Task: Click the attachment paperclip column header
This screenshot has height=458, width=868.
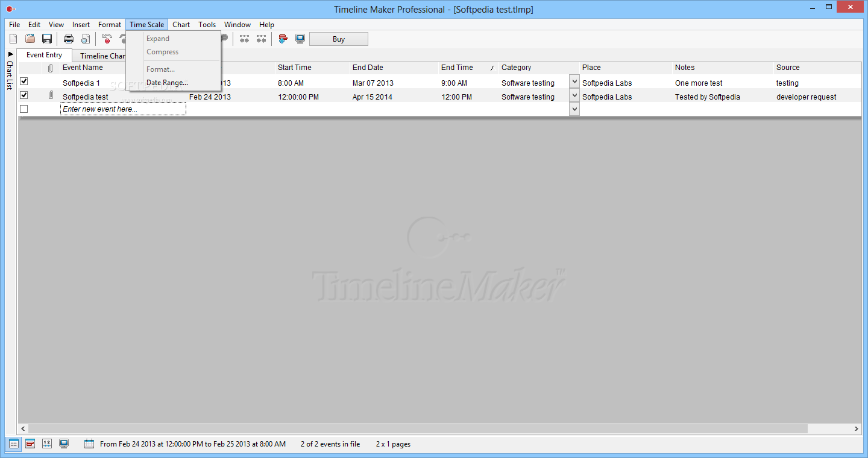Action: point(51,68)
